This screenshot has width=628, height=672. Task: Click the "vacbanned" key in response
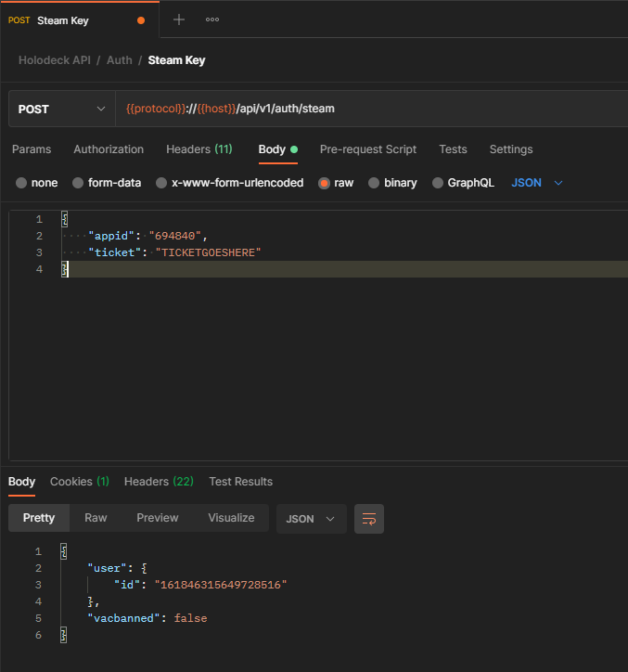[x=123, y=618]
